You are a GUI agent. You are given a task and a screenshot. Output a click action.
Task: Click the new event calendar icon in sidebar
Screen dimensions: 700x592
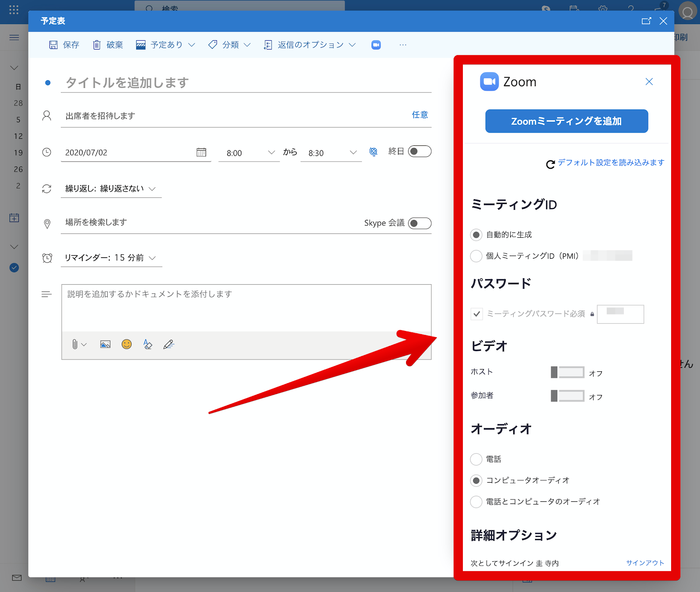14,218
